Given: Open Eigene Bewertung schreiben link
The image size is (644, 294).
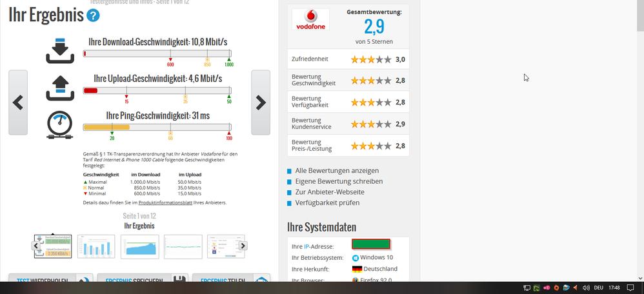Looking at the screenshot, I should pyautogui.click(x=339, y=181).
